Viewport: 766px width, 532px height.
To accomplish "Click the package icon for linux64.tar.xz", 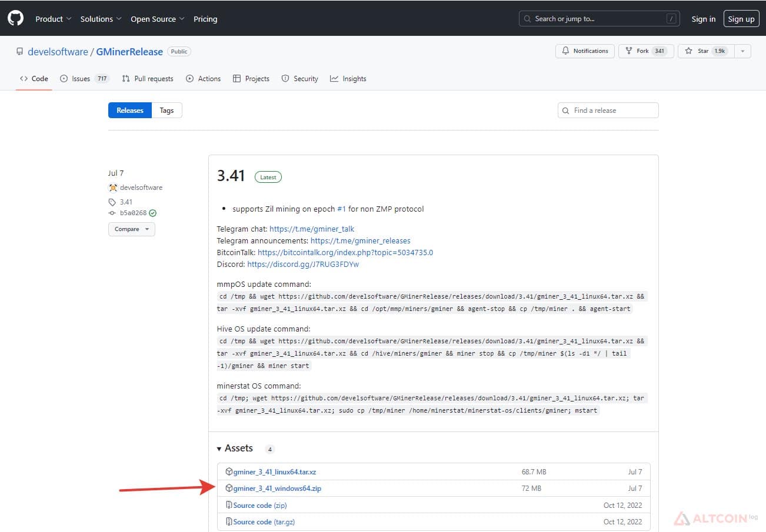I will point(229,471).
